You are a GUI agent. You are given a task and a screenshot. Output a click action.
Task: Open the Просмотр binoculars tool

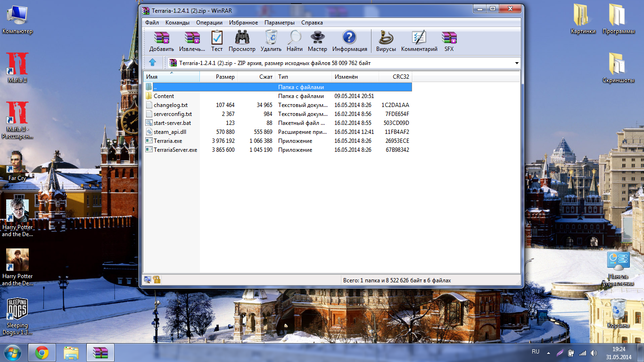242,41
